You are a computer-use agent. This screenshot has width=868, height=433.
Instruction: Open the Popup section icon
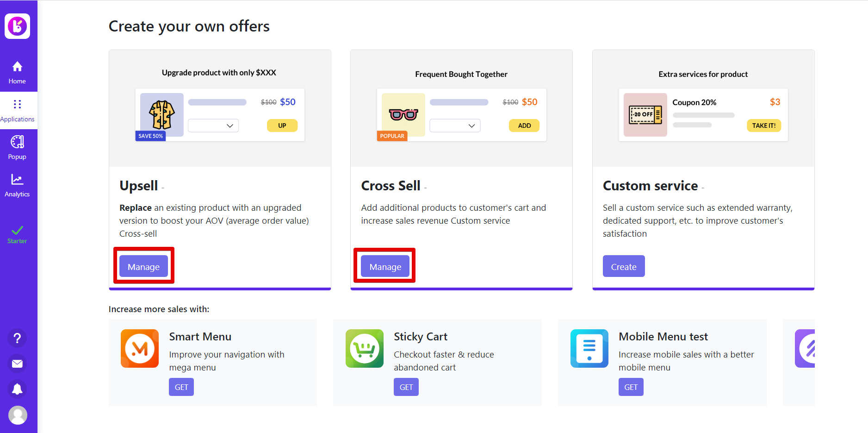click(17, 142)
